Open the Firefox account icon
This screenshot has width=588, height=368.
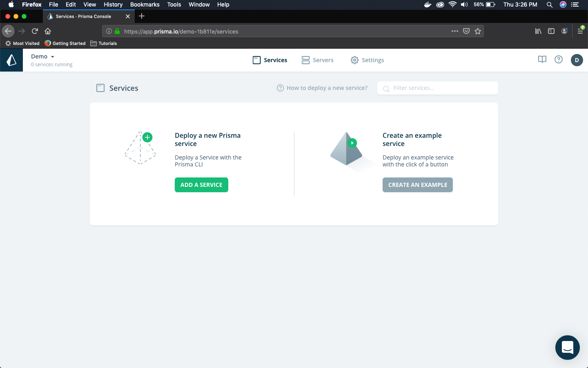(x=564, y=31)
